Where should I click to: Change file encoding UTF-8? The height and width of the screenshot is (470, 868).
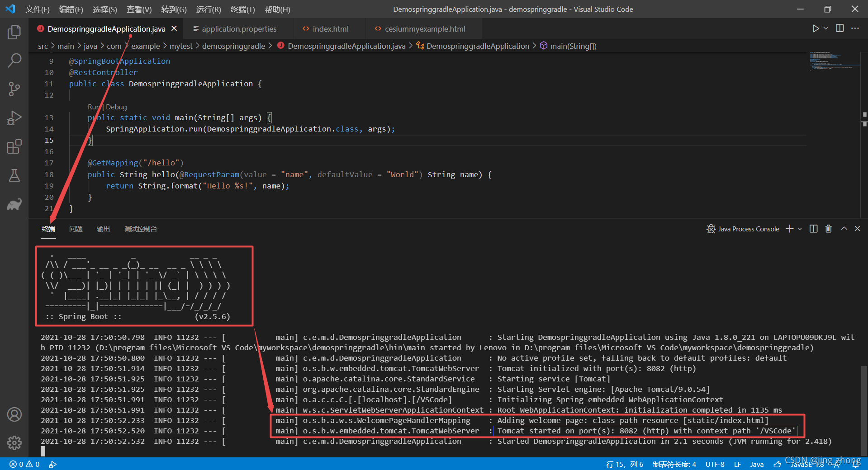click(715, 464)
